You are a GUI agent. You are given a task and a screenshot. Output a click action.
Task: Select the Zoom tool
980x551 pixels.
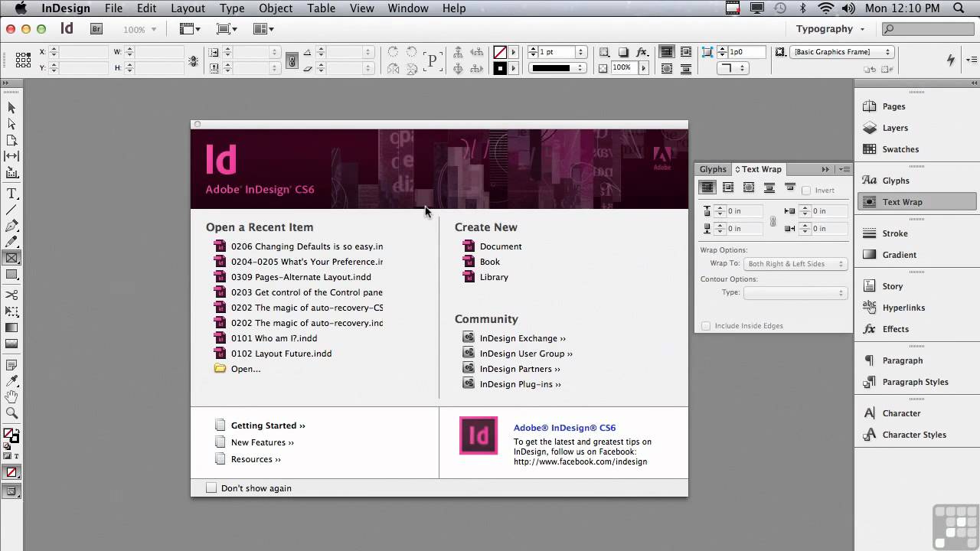pyautogui.click(x=11, y=413)
